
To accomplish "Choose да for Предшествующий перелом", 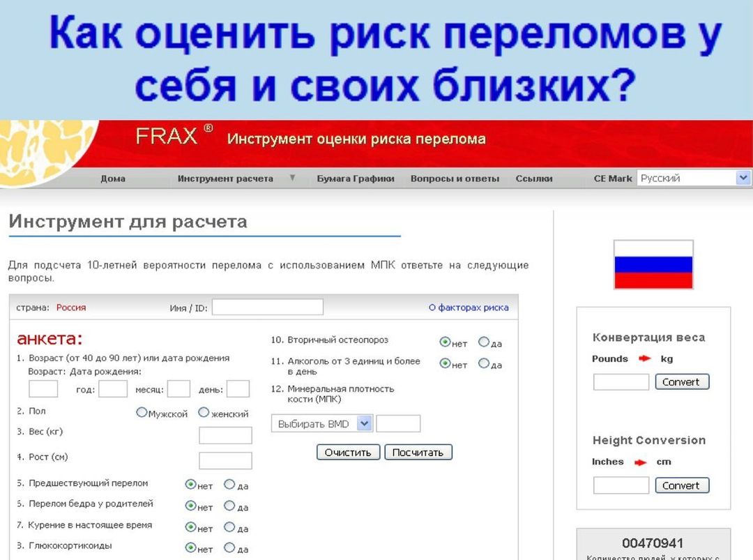I will [x=229, y=484].
